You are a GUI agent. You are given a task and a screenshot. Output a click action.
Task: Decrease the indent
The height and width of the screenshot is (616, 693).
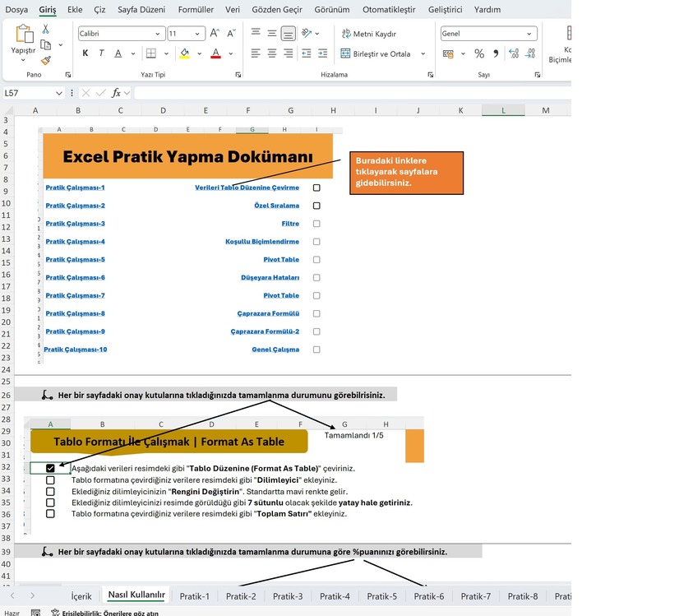pos(307,53)
